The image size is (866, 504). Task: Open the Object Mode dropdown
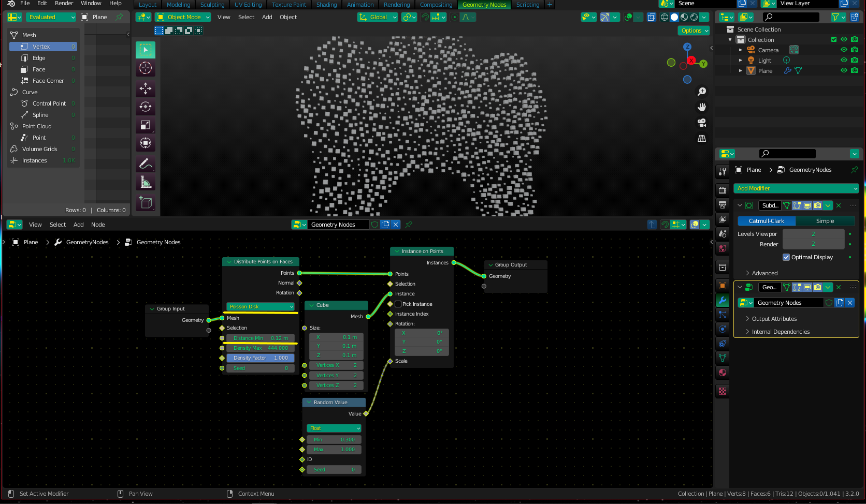click(183, 17)
